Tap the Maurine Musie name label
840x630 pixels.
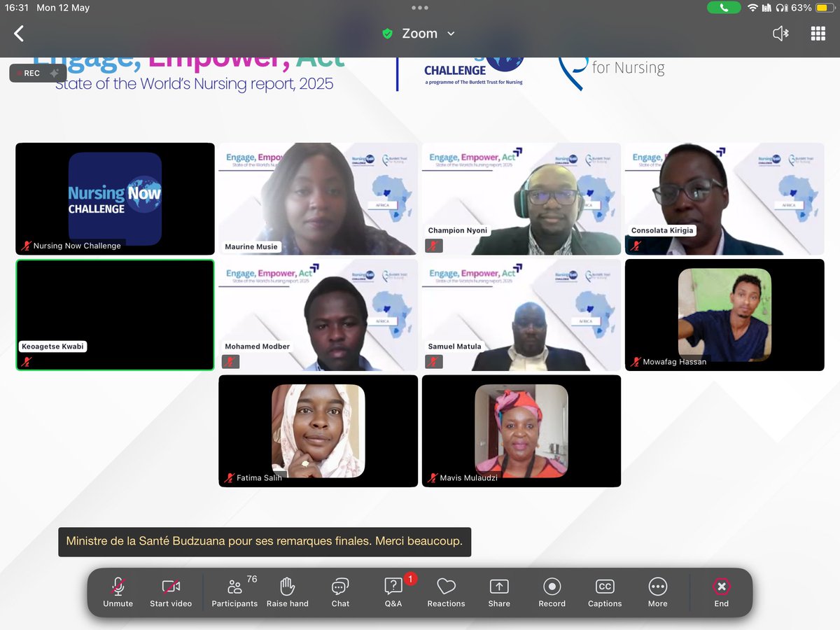tap(251, 246)
